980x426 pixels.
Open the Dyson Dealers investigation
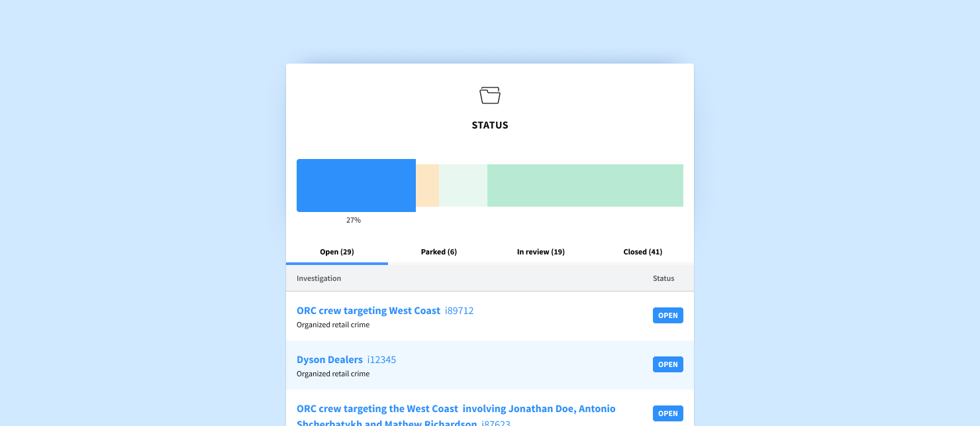coord(330,360)
